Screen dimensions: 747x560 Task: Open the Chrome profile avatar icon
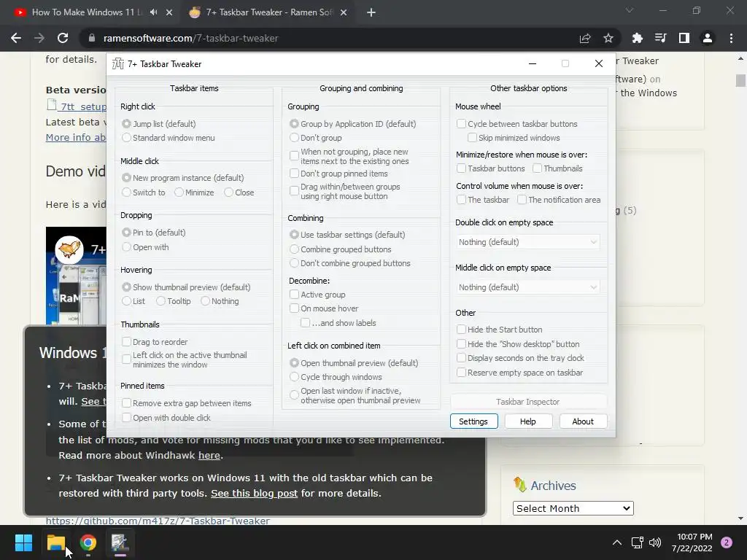coord(708,38)
